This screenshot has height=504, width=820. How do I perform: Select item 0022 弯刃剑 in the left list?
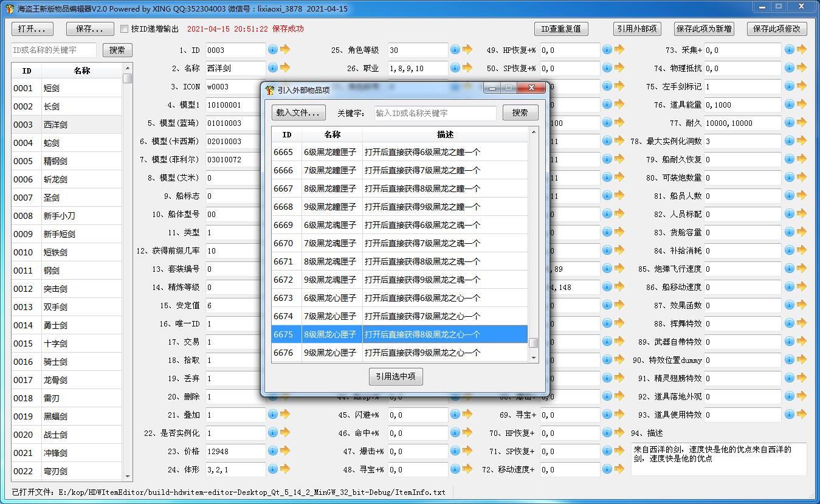pos(67,471)
